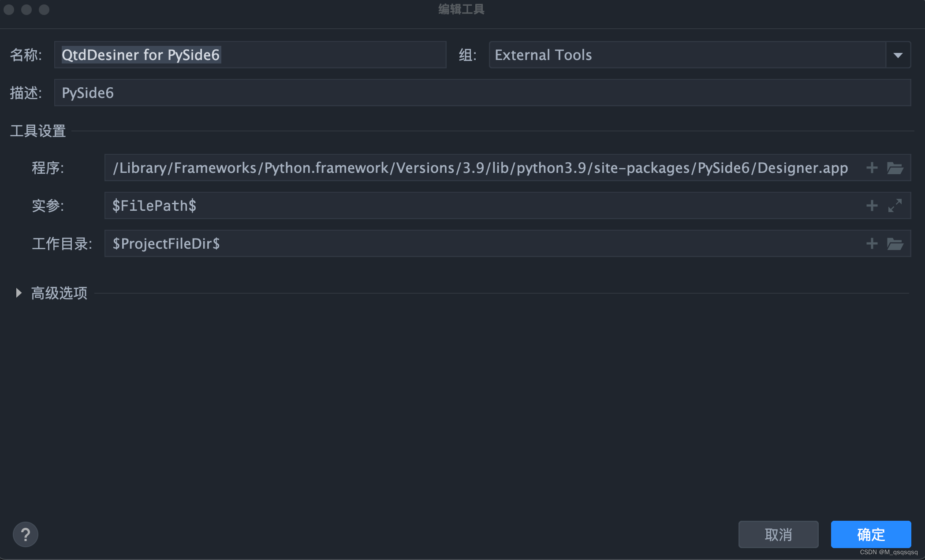This screenshot has height=560, width=925.
Task: Click the 实参 field containing $FilePath$
Action: point(481,205)
